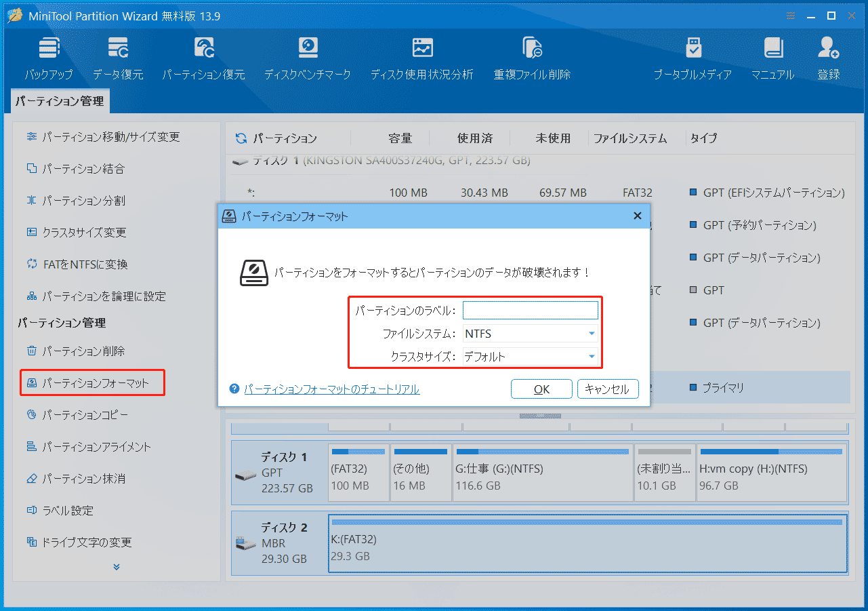Select the G:仕事 NTFS partition block
This screenshot has width=868, height=611.
tap(543, 473)
